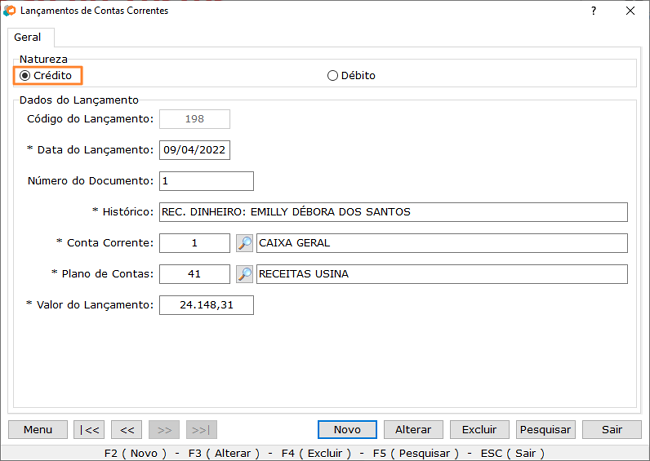
Task: Click the Conta Corrente magnifier search icon
Action: click(x=245, y=243)
